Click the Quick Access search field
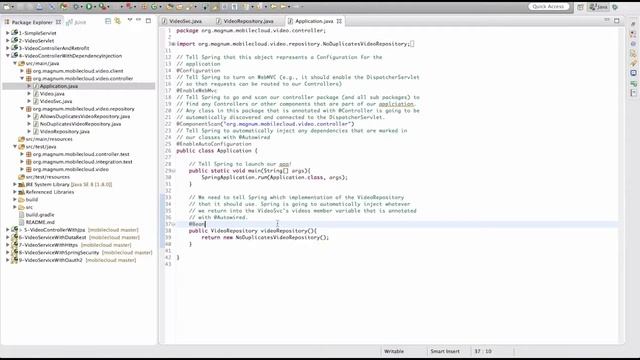This screenshot has width=640, height=360. [x=548, y=7]
